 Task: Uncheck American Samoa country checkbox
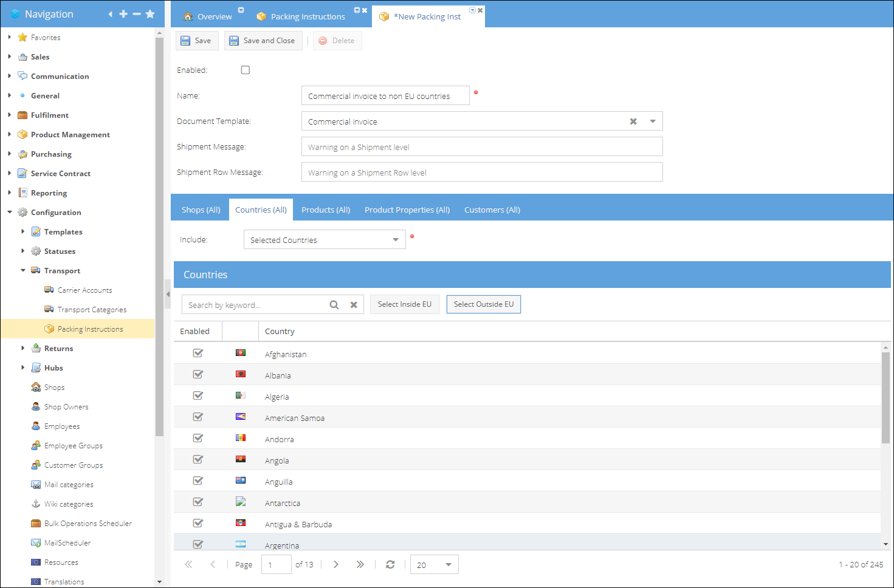tap(198, 417)
